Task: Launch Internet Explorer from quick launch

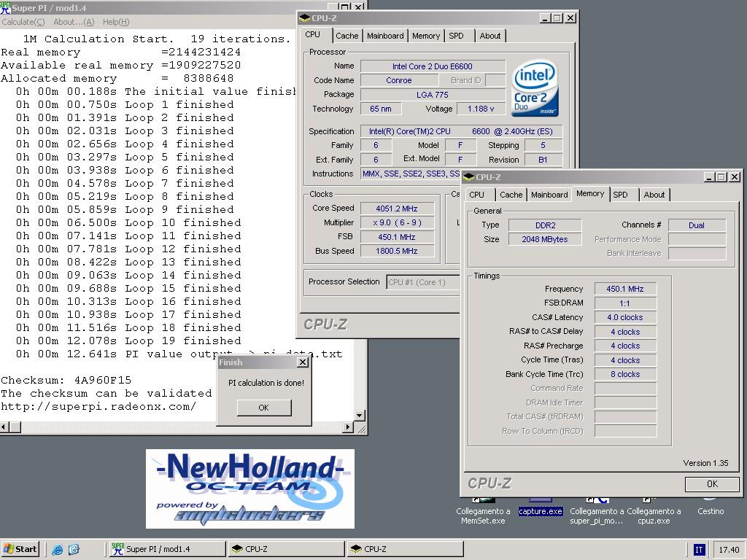Action: pyautogui.click(x=58, y=550)
